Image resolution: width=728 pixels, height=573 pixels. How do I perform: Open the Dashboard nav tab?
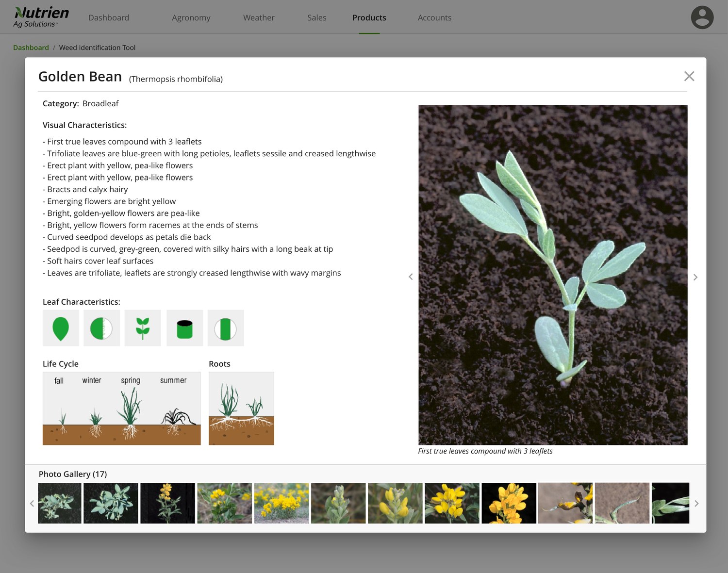[109, 17]
